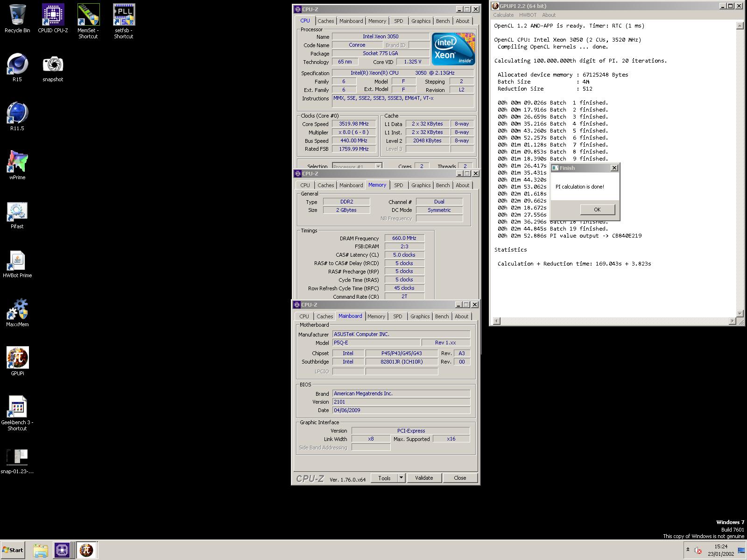
Task: Close the Finish dialog
Action: point(614,168)
